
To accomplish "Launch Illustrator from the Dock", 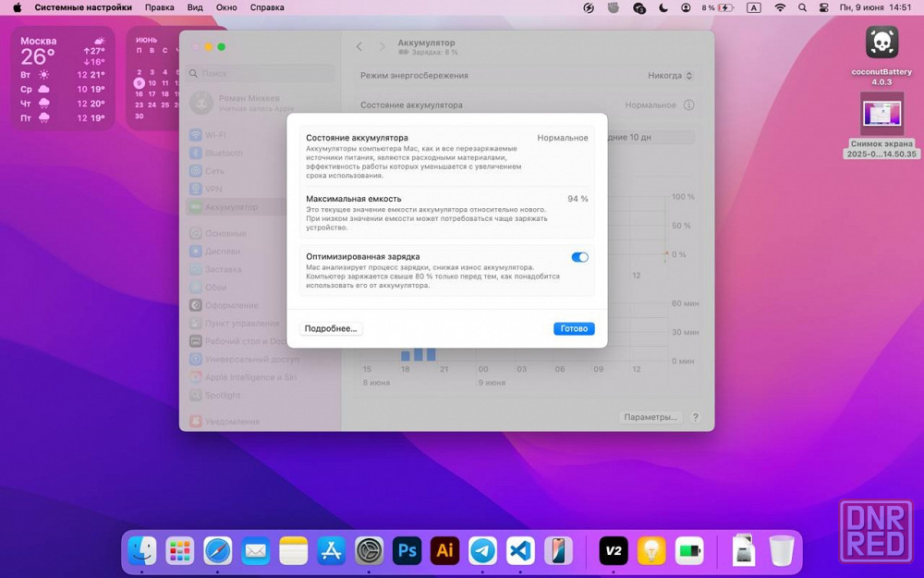I will tap(445, 551).
